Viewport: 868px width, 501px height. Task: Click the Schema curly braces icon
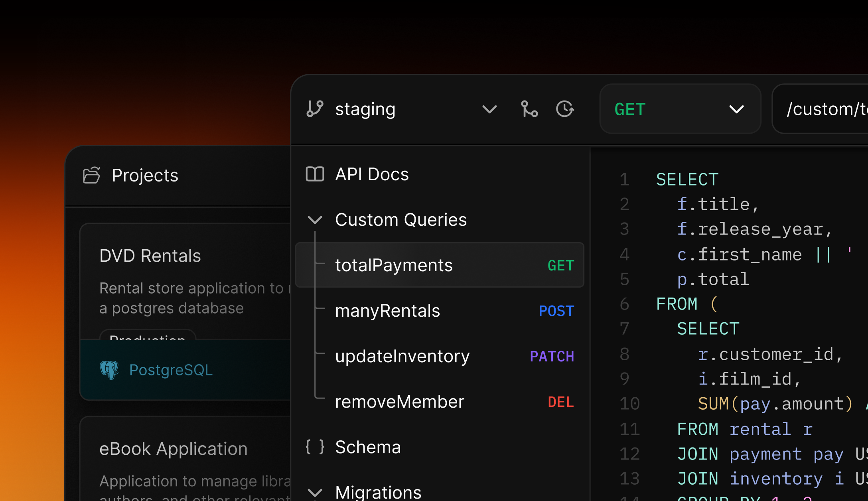click(x=315, y=447)
